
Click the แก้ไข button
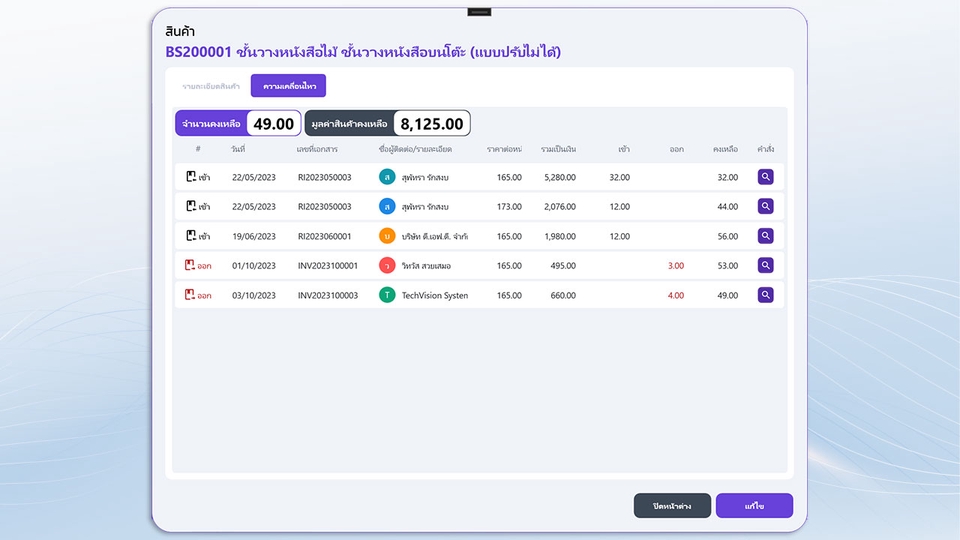(x=754, y=506)
